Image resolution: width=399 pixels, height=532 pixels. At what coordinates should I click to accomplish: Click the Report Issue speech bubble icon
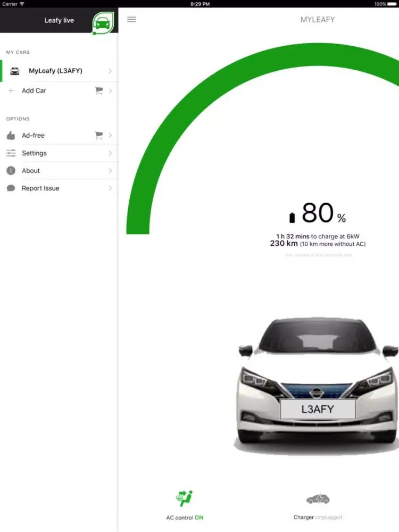point(11,188)
